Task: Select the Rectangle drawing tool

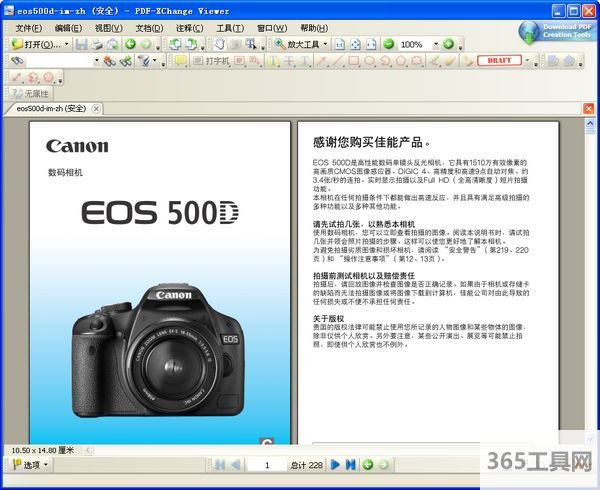Action: 354,61
